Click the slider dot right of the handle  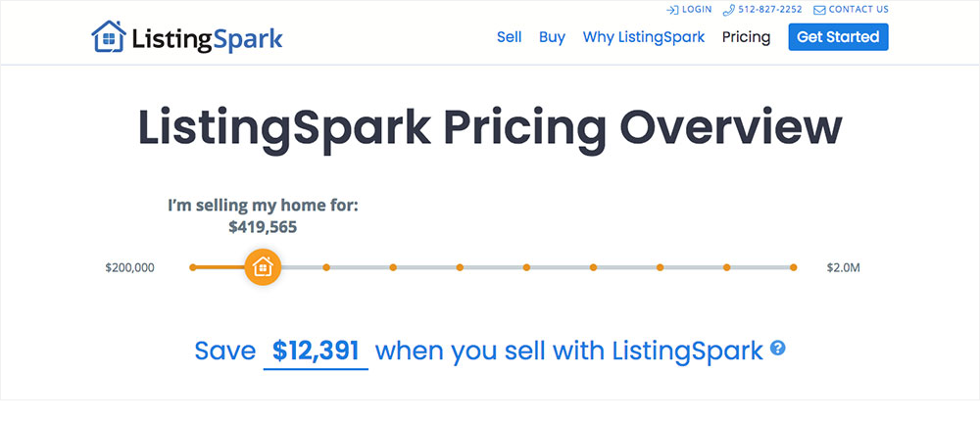pyautogui.click(x=326, y=267)
